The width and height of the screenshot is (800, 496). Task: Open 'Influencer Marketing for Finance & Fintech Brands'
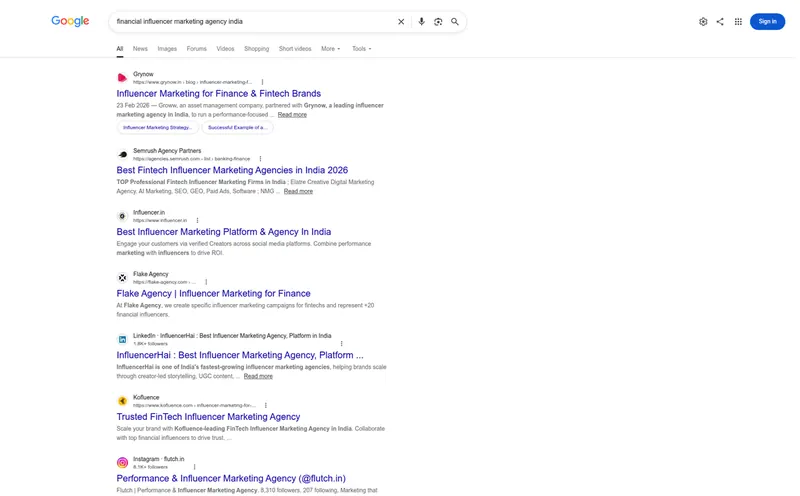[x=218, y=93]
